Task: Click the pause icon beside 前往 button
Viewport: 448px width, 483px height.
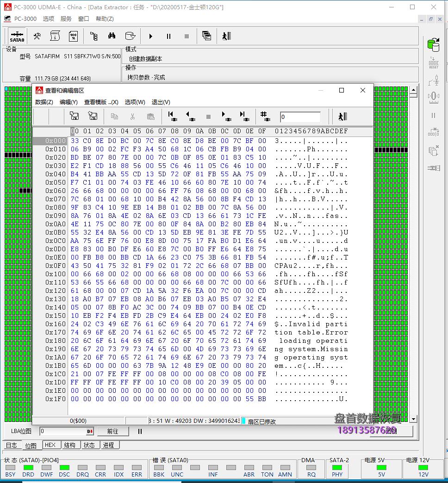Action: click(140, 431)
